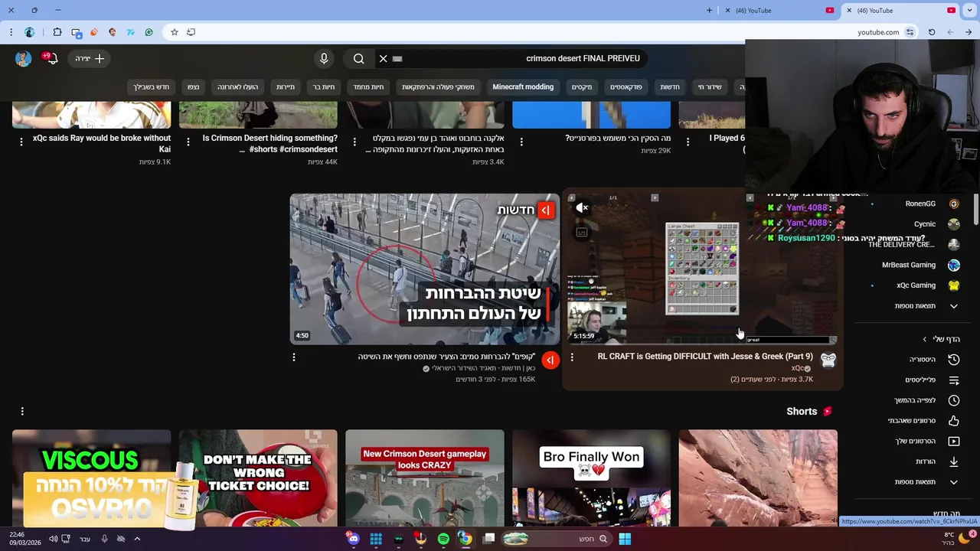The height and width of the screenshot is (551, 980).
Task: Open the airport escalator news video thumbnail
Action: pyautogui.click(x=424, y=269)
